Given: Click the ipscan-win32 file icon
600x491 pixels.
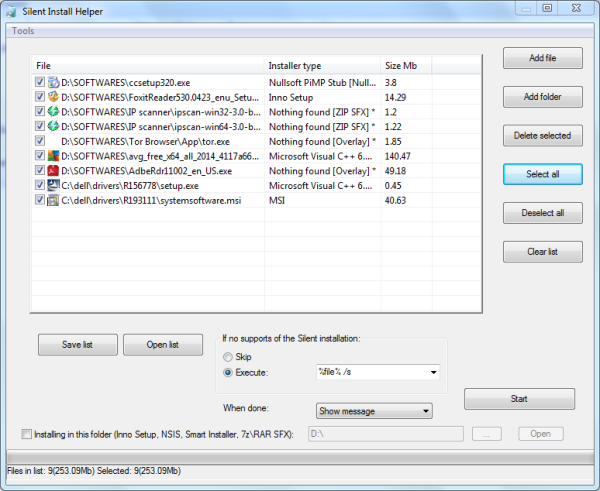Looking at the screenshot, I should pyautogui.click(x=53, y=112).
